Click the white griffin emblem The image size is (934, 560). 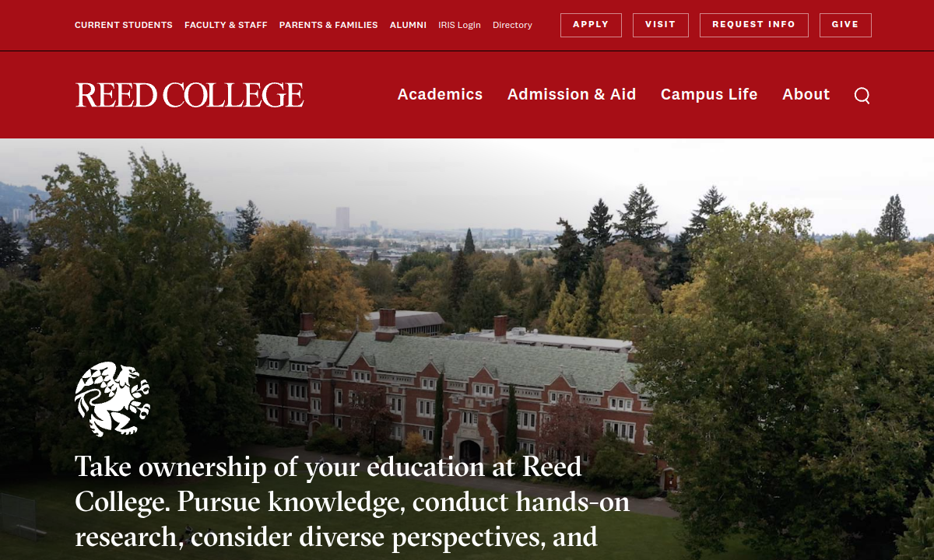(112, 398)
